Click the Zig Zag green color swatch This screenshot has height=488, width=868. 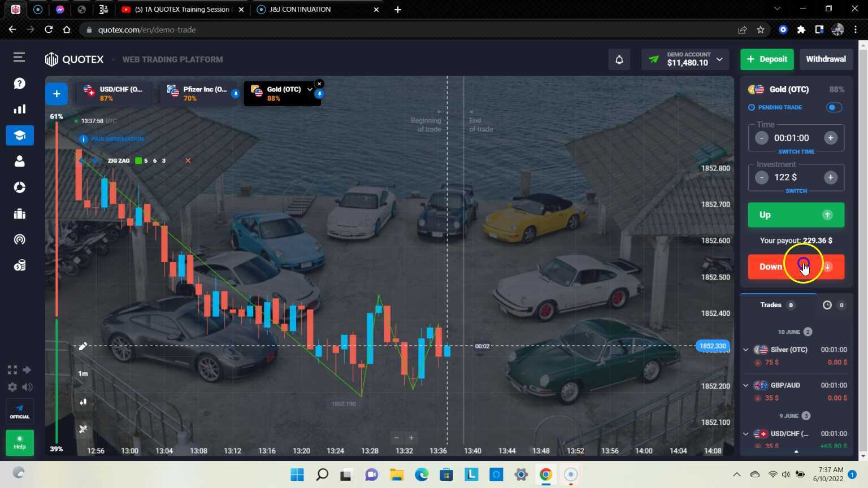(138, 161)
